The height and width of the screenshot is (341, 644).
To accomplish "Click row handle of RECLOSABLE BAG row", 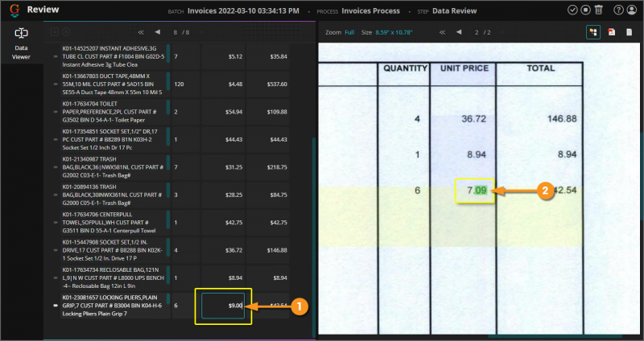I will tap(56, 277).
